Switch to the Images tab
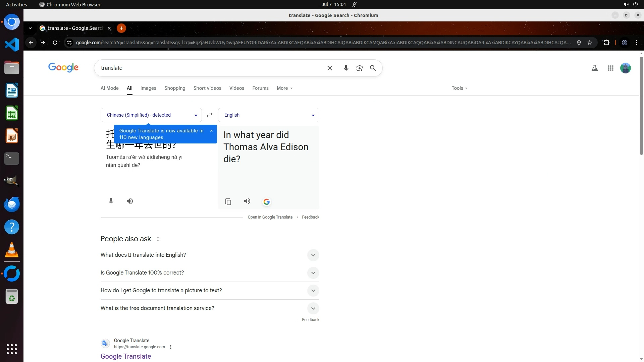 (148, 88)
